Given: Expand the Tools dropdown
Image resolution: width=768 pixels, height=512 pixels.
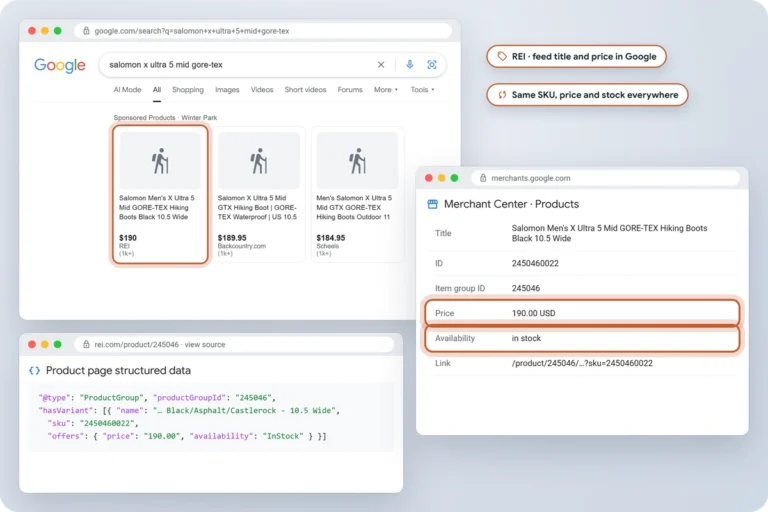Looking at the screenshot, I should (x=422, y=90).
